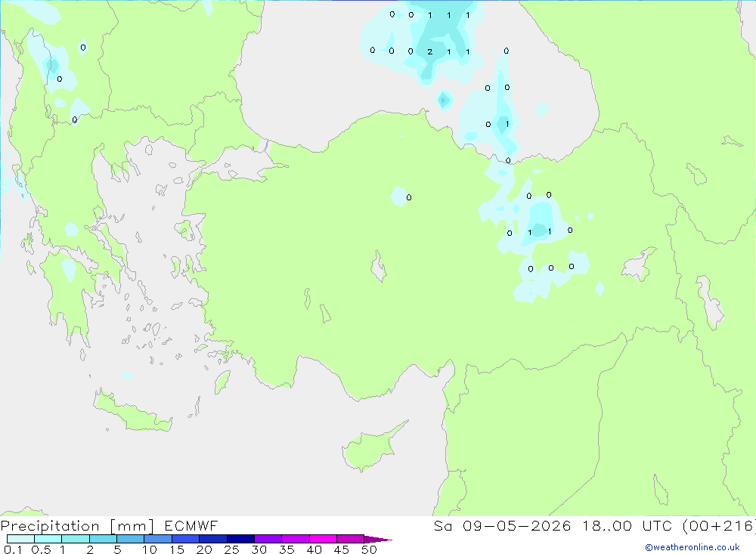Choose the 25–30 mm legend color swatch

[240, 539]
